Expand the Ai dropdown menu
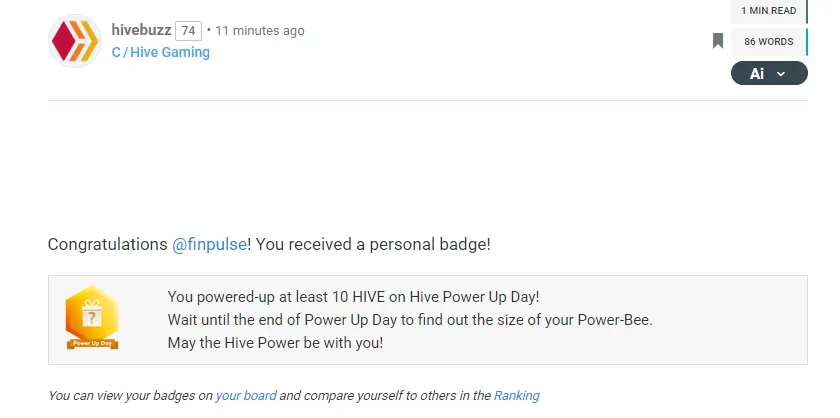Viewport: 840px width, 418px height. [x=769, y=73]
